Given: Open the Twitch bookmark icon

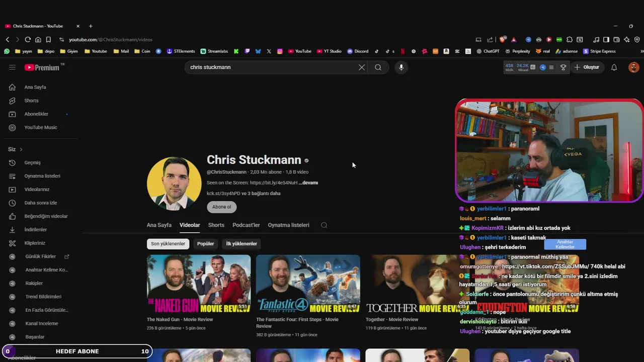Looking at the screenshot, I should click(x=247, y=51).
